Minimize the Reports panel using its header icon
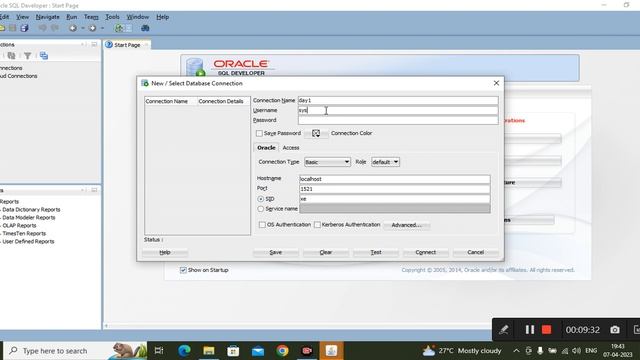Screen dimensions: 640x360 click(x=94, y=190)
